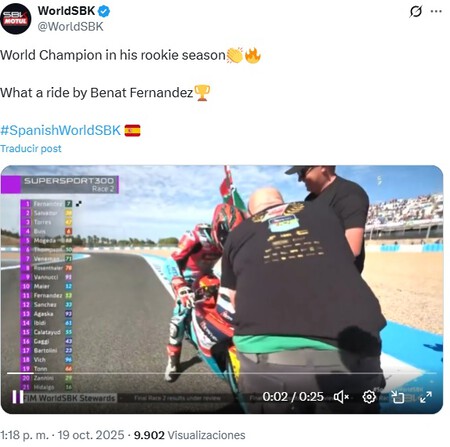Click the WorldSBK display name

[x=66, y=11]
